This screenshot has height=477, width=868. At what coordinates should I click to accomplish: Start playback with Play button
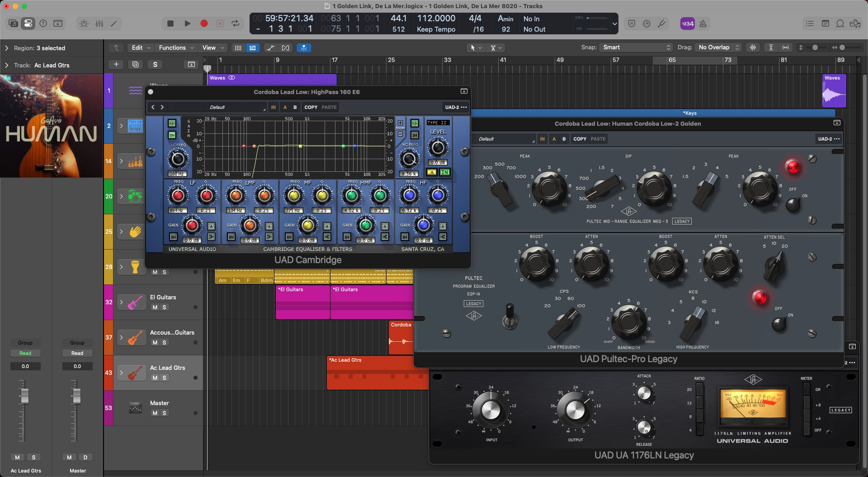187,24
